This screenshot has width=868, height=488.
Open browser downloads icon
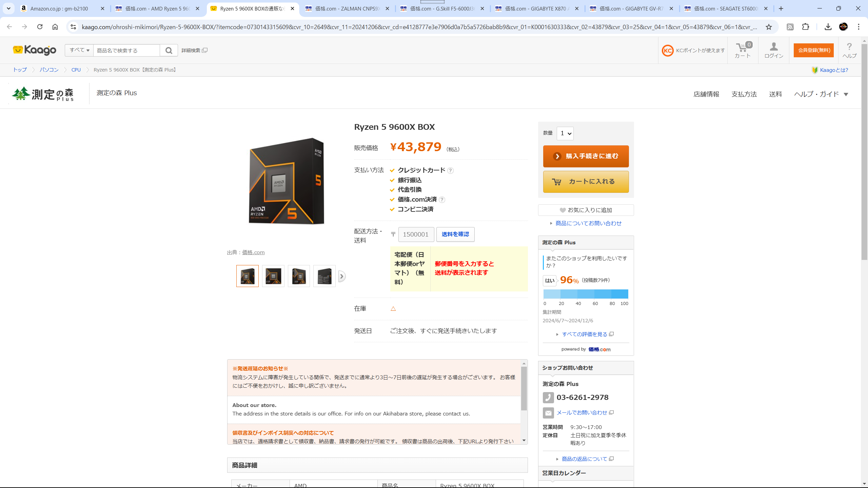828,27
